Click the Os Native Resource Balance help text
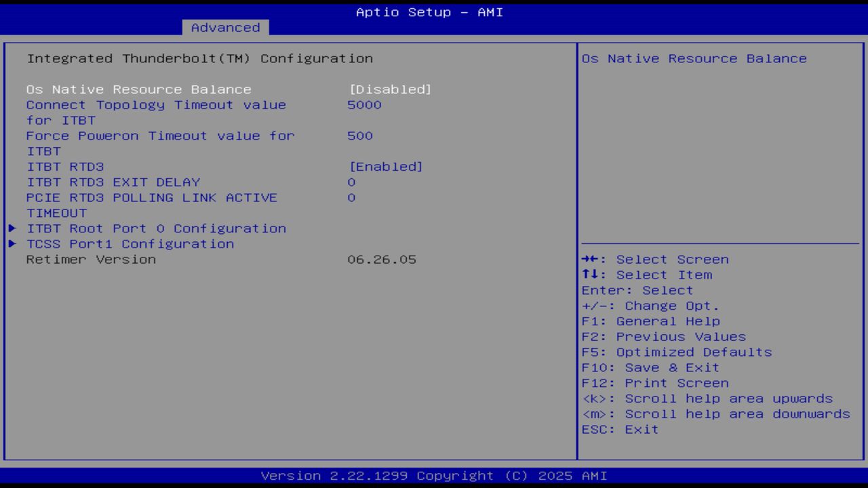The image size is (868, 488). (695, 58)
